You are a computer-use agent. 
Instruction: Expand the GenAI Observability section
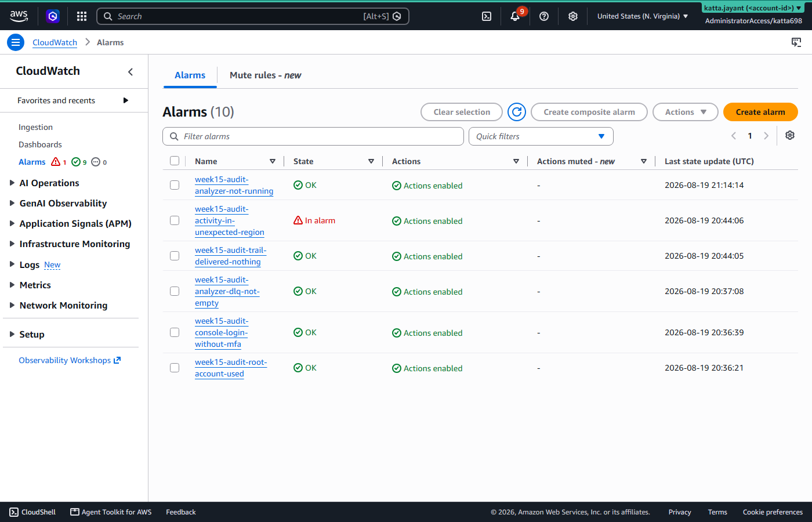(12, 203)
